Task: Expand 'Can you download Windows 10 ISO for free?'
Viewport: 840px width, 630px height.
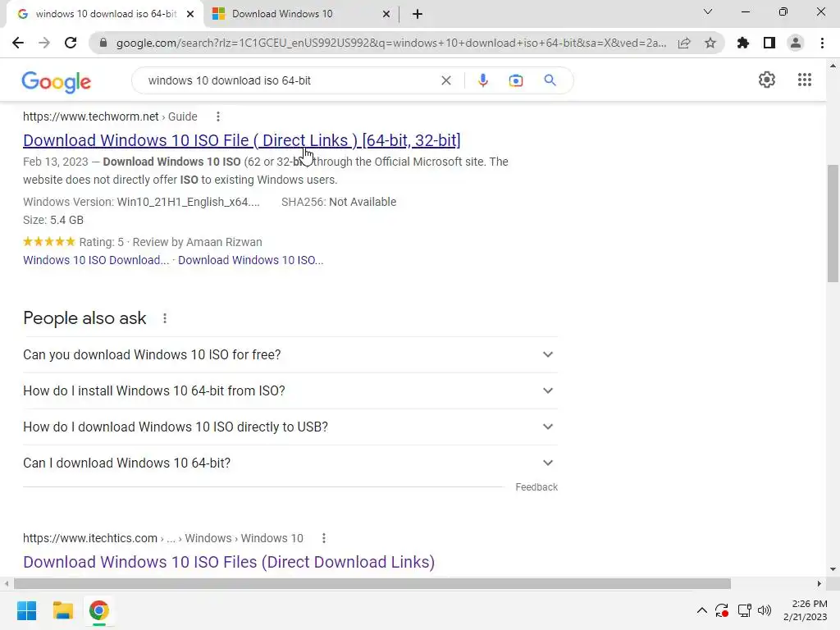Action: pos(290,354)
